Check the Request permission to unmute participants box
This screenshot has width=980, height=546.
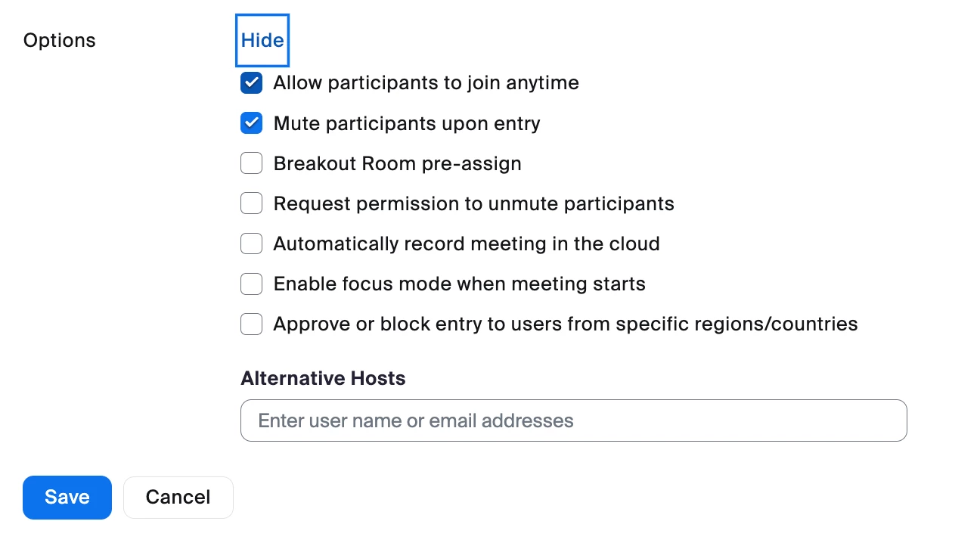coord(251,203)
